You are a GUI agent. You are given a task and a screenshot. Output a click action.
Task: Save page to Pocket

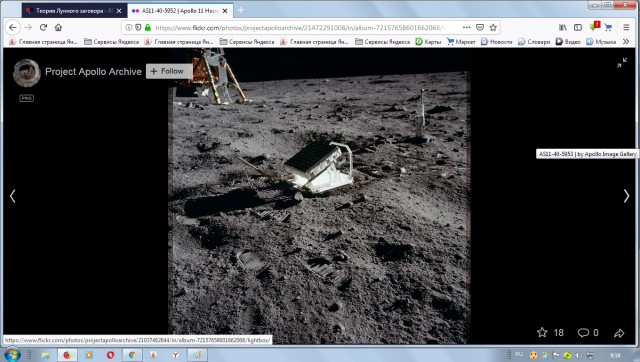pyautogui.click(x=480, y=27)
